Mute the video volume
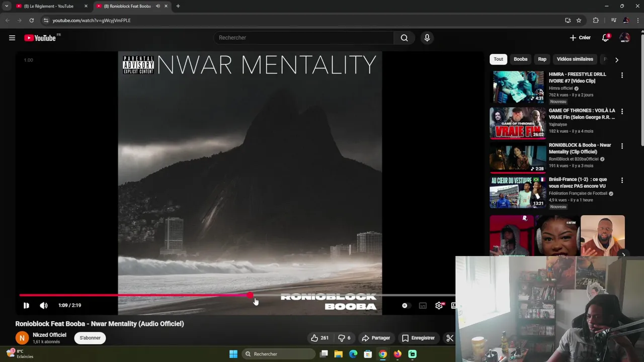The width and height of the screenshot is (644, 362). point(44,305)
